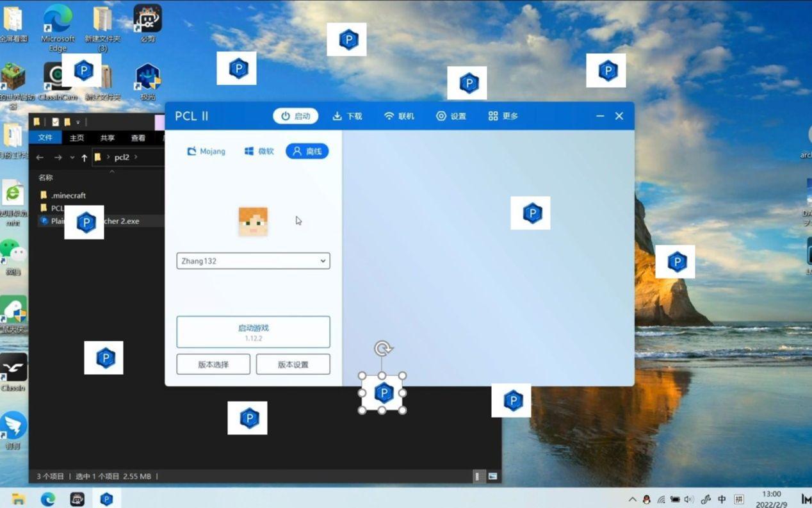Viewport: 812px width, 508px height.
Task: Open the 启动 tab in PCL II
Action: coord(295,116)
